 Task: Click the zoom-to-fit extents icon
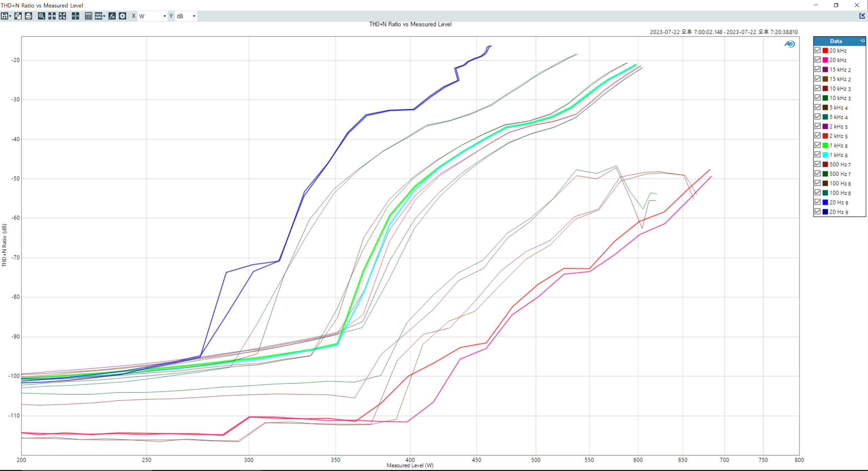tap(62, 16)
